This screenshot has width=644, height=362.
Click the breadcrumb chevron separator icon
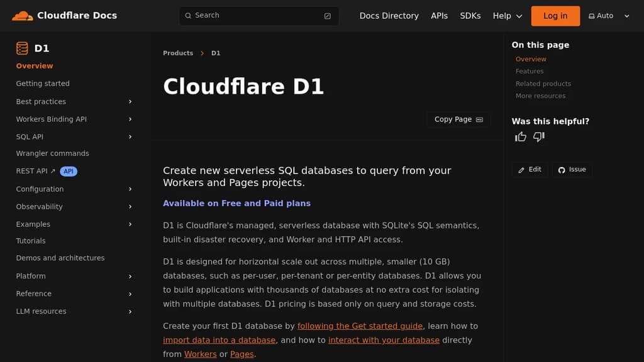pos(202,53)
